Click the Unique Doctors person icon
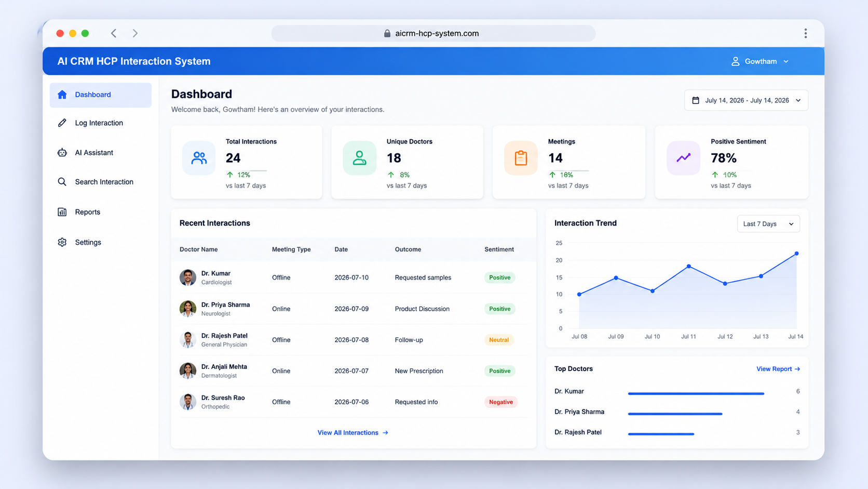Screen dimensions: 868x489 pyautogui.click(x=359, y=158)
